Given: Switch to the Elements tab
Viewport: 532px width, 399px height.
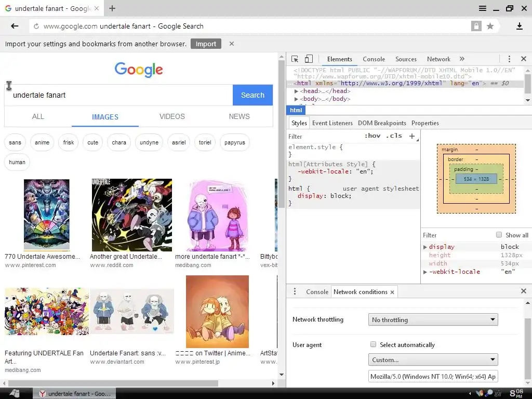Looking at the screenshot, I should (339, 59).
